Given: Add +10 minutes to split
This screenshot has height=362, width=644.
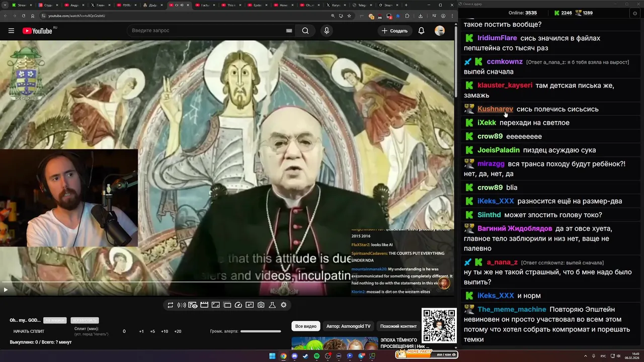Looking at the screenshot, I should point(165,331).
